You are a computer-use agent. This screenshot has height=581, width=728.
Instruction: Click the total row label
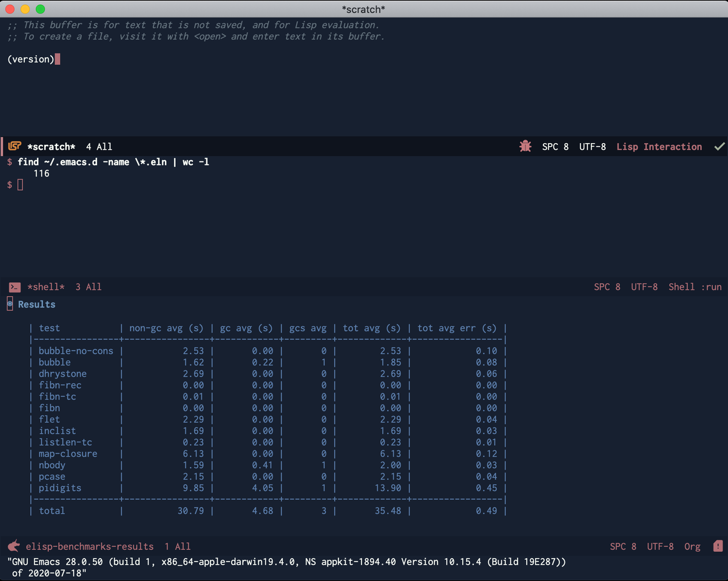52,511
